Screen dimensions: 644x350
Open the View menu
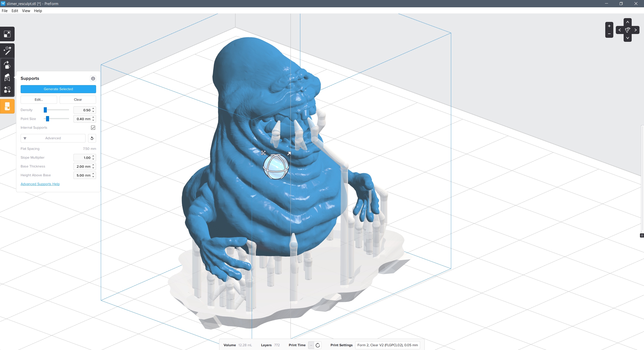tap(26, 11)
